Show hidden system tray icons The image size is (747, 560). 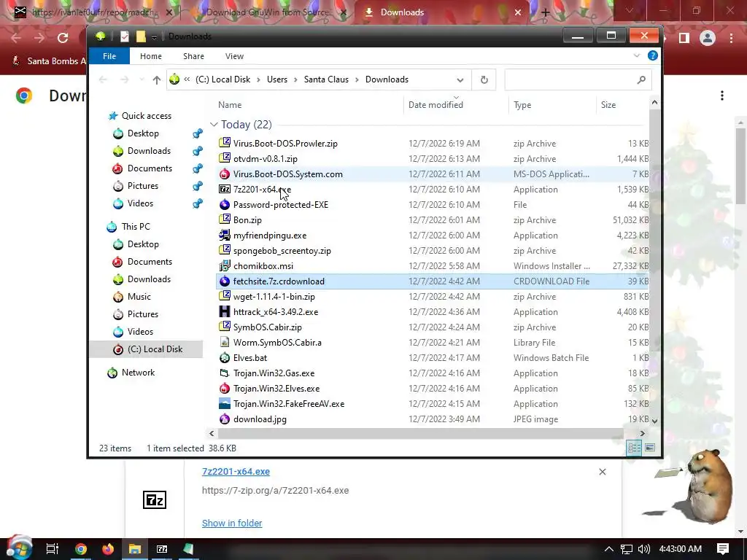pos(609,548)
